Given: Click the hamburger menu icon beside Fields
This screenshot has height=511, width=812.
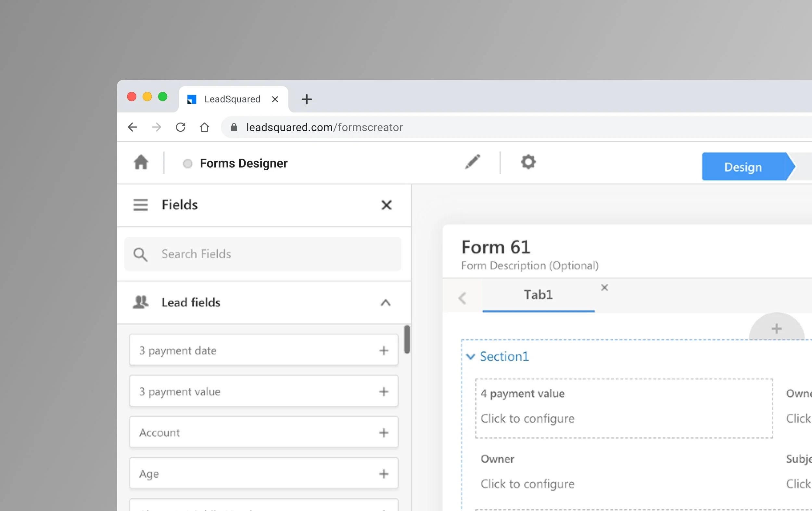Looking at the screenshot, I should pyautogui.click(x=141, y=205).
